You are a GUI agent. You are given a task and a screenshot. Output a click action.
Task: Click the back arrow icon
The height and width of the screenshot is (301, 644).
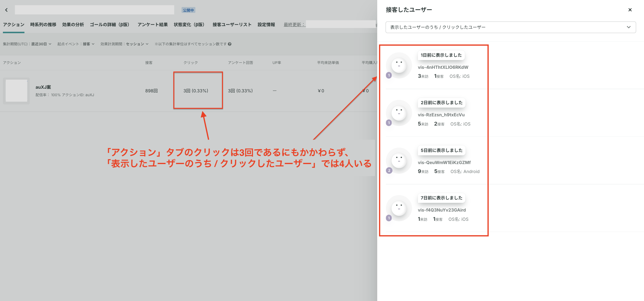click(x=7, y=10)
